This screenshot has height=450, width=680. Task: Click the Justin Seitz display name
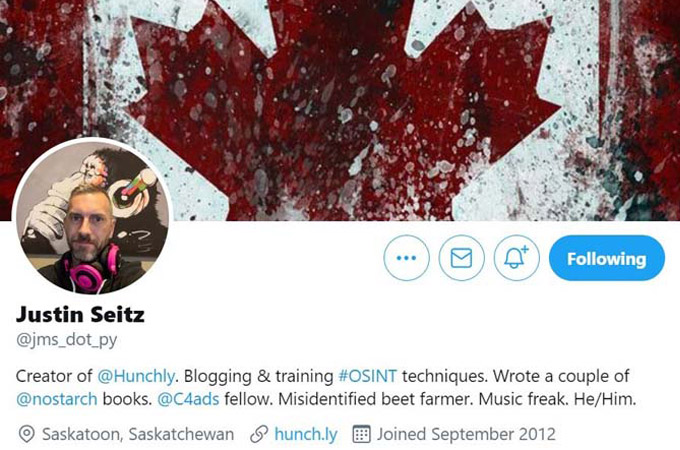click(80, 314)
